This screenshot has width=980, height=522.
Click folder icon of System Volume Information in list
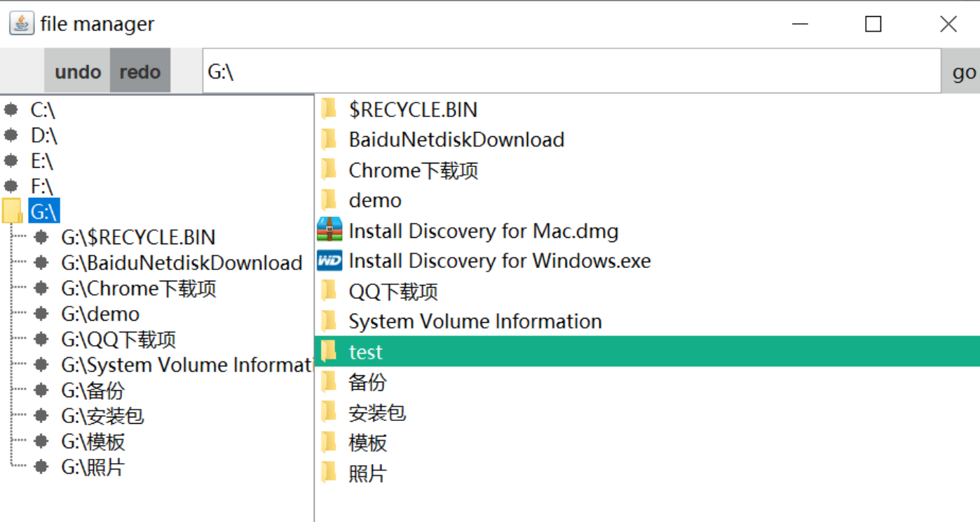pyautogui.click(x=329, y=321)
